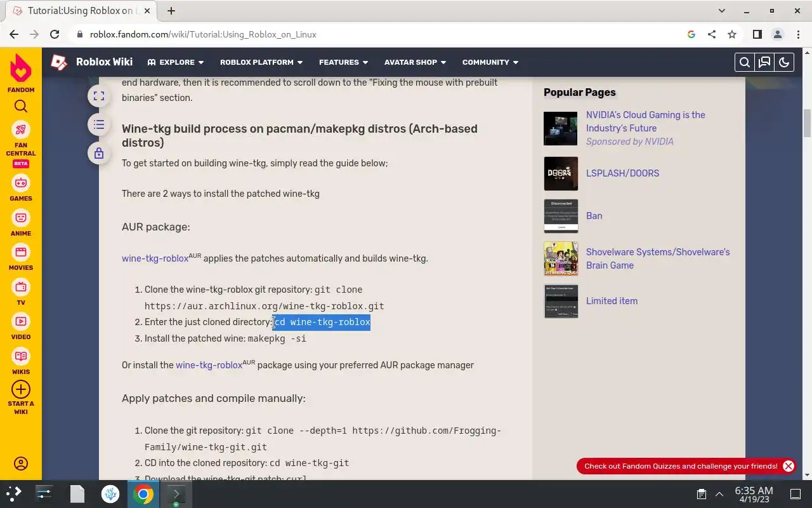Click NVIDIA Cloud Gaming thumbnail
The height and width of the screenshot is (508, 812).
pos(561,128)
